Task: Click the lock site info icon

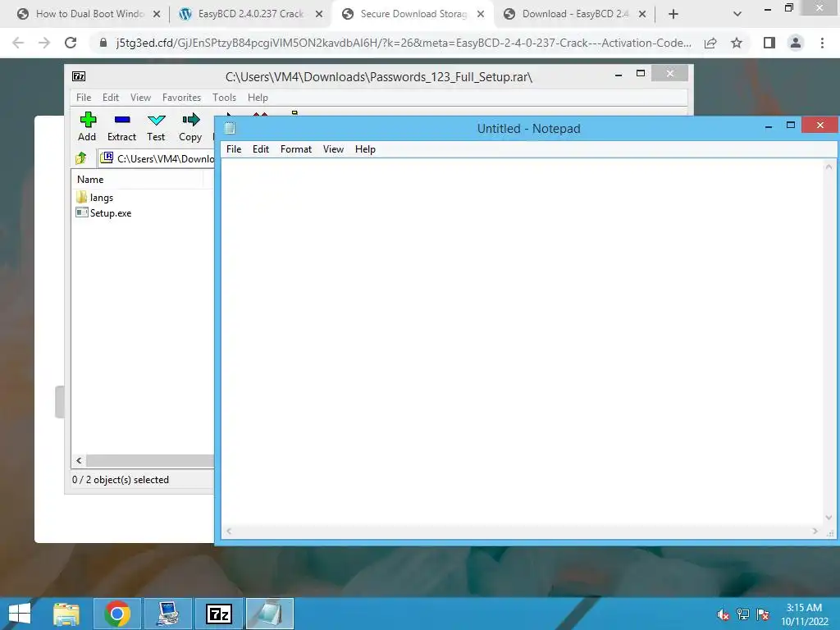Action: pyautogui.click(x=103, y=43)
